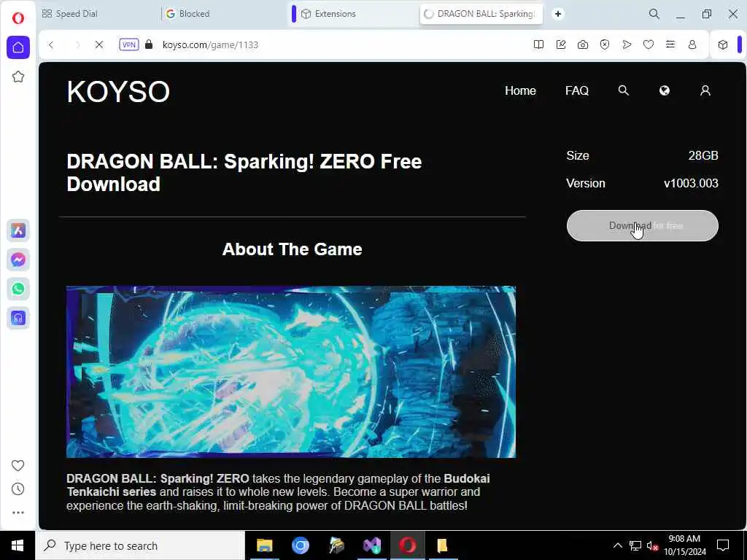
Task: Click the Opera taskbar icon
Action: pos(407,545)
